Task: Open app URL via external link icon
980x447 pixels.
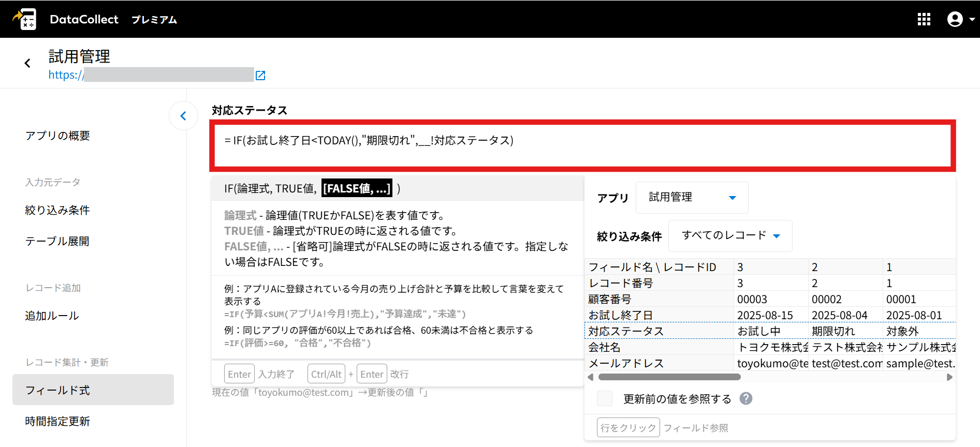Action: pyautogui.click(x=260, y=76)
